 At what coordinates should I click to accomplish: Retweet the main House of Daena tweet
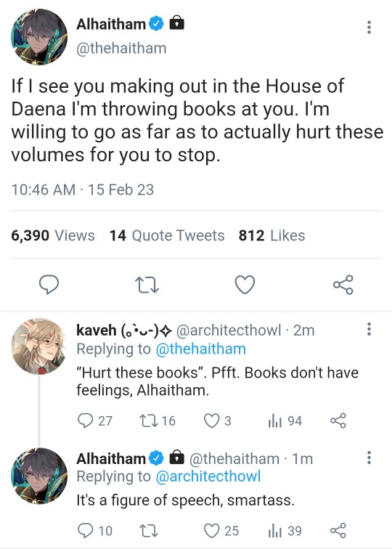(x=147, y=285)
